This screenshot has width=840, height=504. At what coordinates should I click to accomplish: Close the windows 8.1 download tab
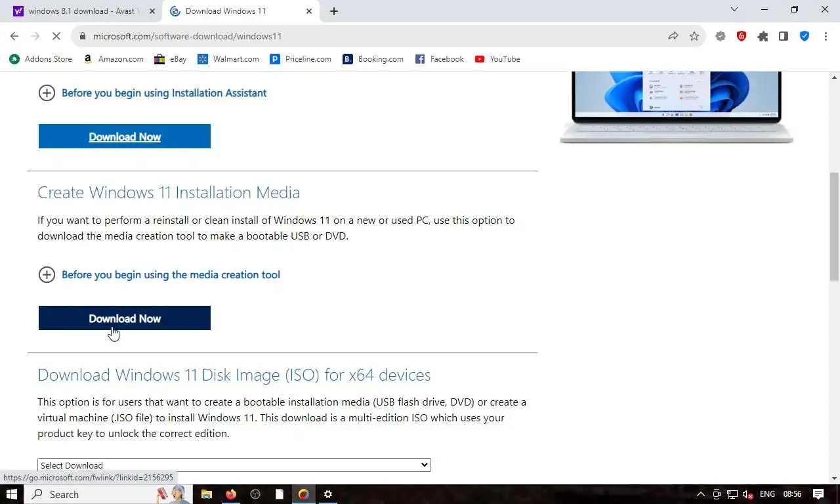(152, 11)
